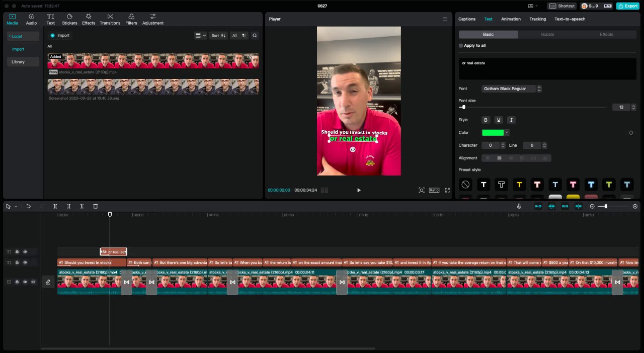Click the Record voiceover microphone icon
This screenshot has height=353, width=644.
tap(519, 206)
